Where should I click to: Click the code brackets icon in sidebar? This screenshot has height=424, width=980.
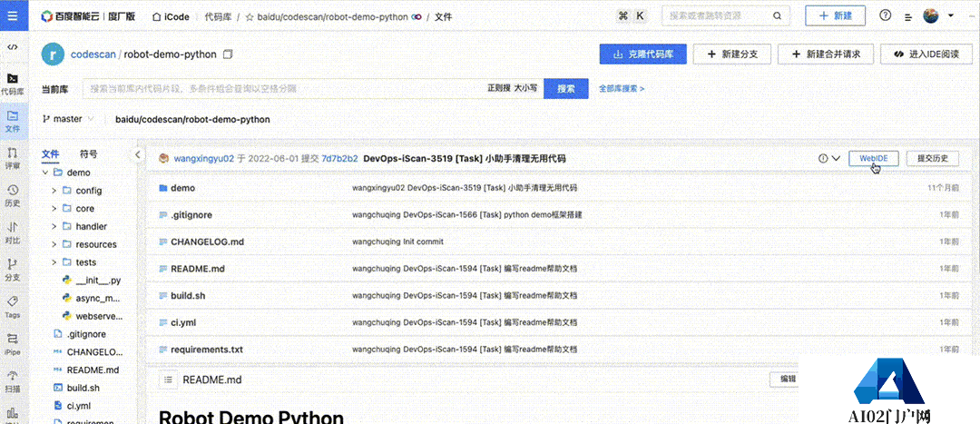tap(13, 47)
